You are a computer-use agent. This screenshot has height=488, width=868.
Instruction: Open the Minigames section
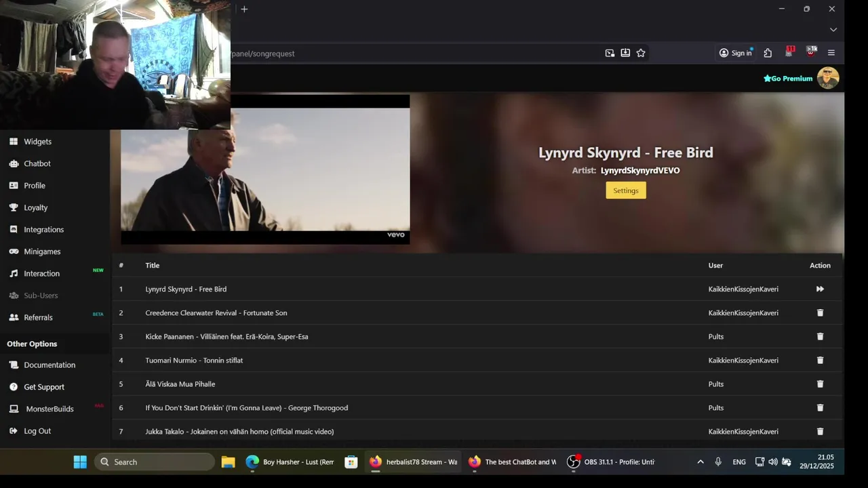coord(42,251)
